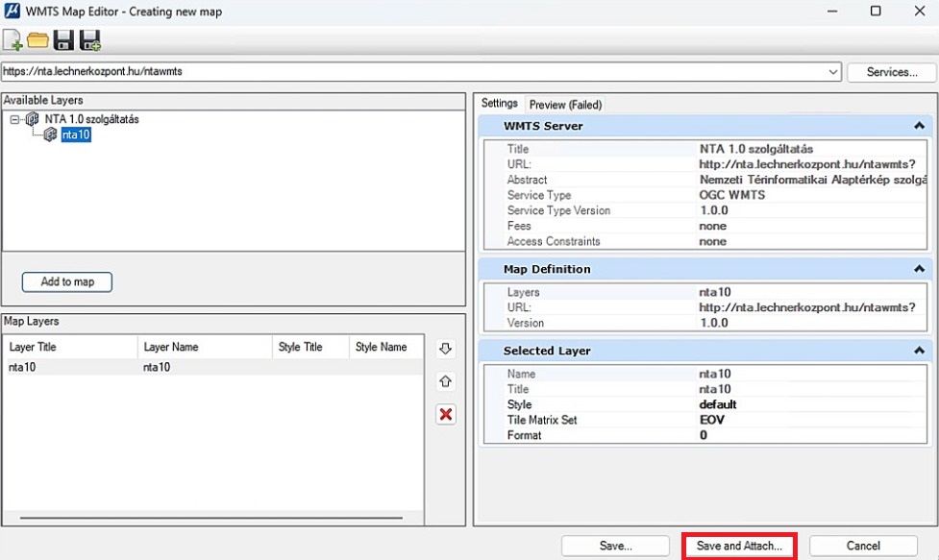Collapse the WMTS Server section

pyautogui.click(x=919, y=126)
